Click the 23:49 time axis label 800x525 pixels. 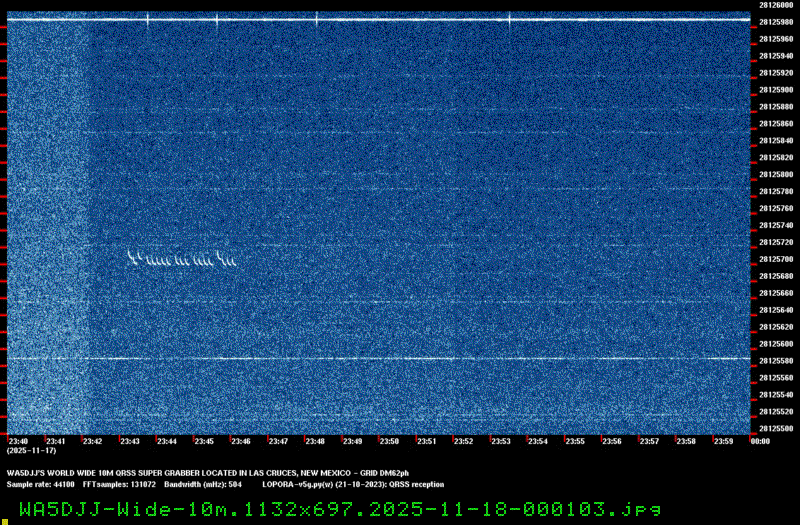[x=352, y=441]
